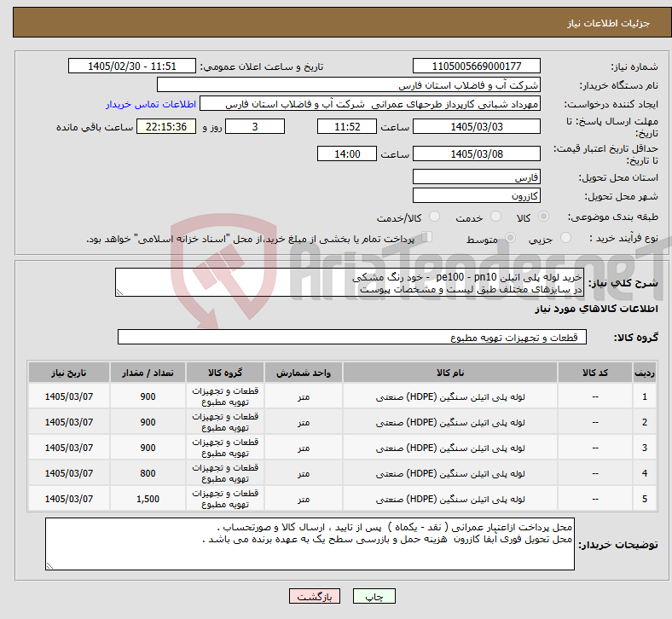Click the deadline time field 11:52
The height and width of the screenshot is (619, 672).
tap(347, 126)
